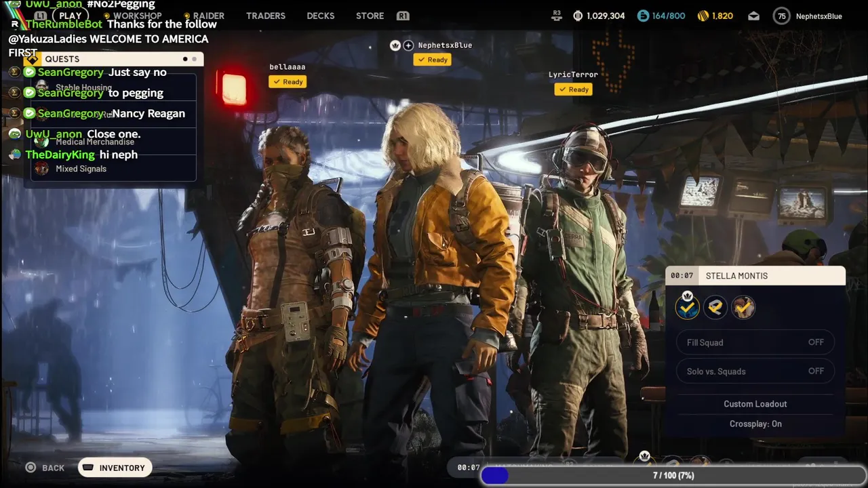Click the third squad member avatar in panel
This screenshot has height=488, width=868.
743,308
